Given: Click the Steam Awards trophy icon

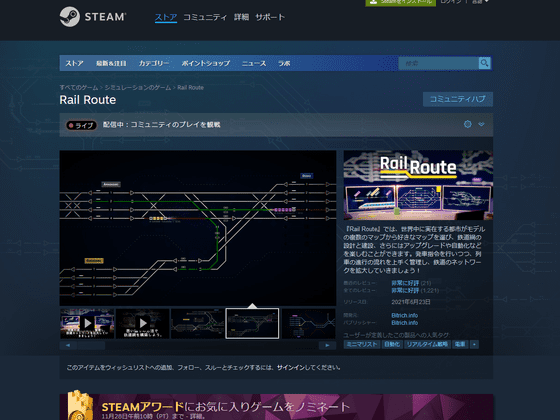Looking at the screenshot, I should [x=79, y=405].
